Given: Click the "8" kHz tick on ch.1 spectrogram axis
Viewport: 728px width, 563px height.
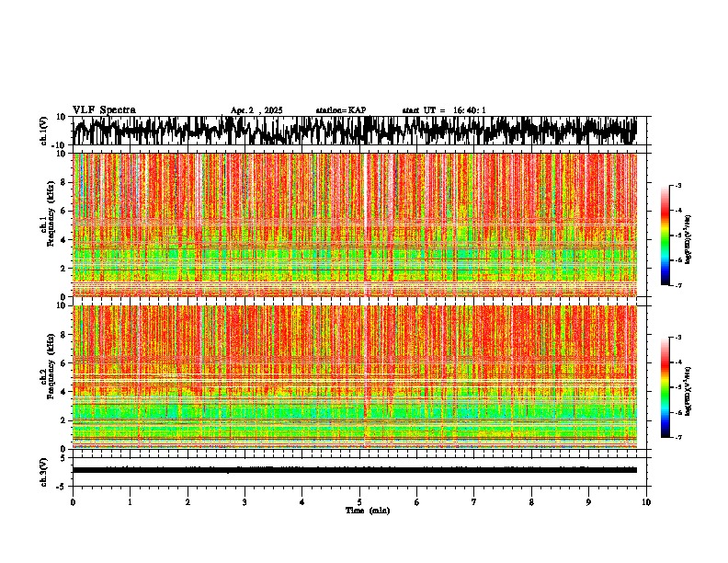Looking at the screenshot, I should coord(64,182).
